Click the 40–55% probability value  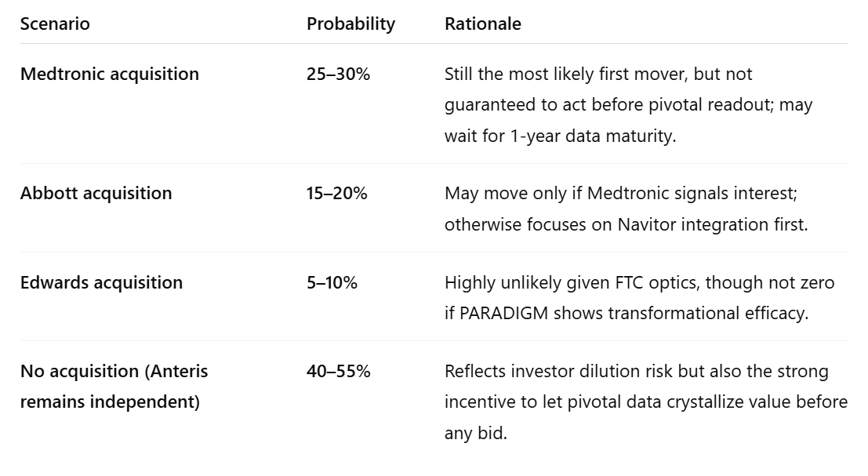click(x=338, y=372)
